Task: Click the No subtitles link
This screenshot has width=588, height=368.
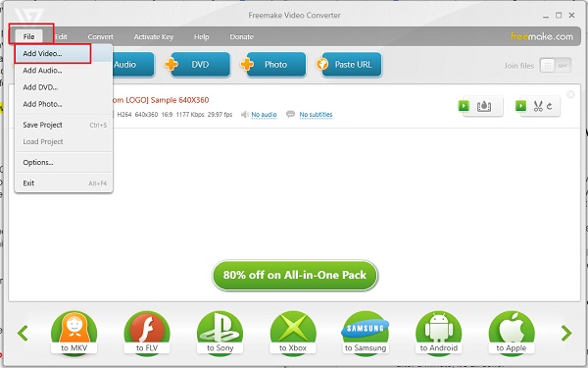Action: tap(316, 114)
